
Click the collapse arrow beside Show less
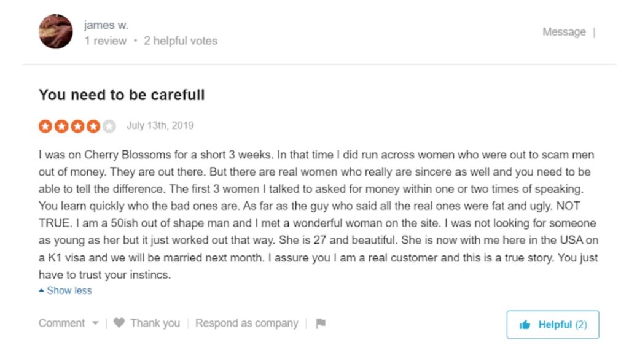(x=42, y=290)
